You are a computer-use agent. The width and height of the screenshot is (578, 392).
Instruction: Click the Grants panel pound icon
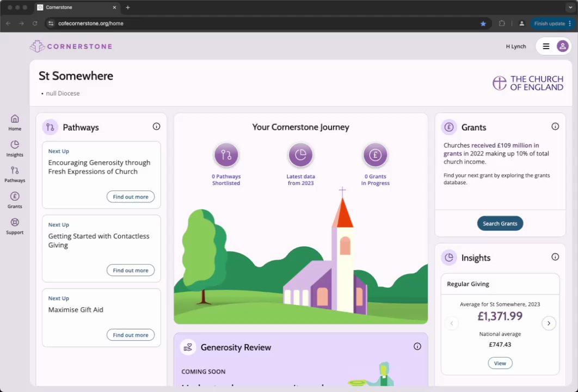(x=449, y=127)
